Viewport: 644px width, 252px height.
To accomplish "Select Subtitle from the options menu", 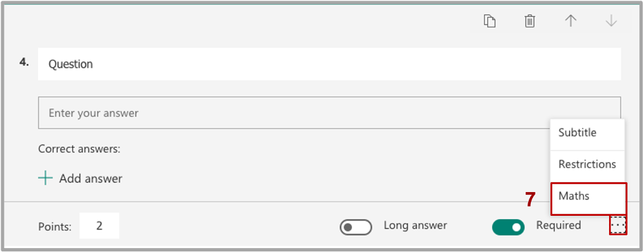I will click(x=587, y=133).
